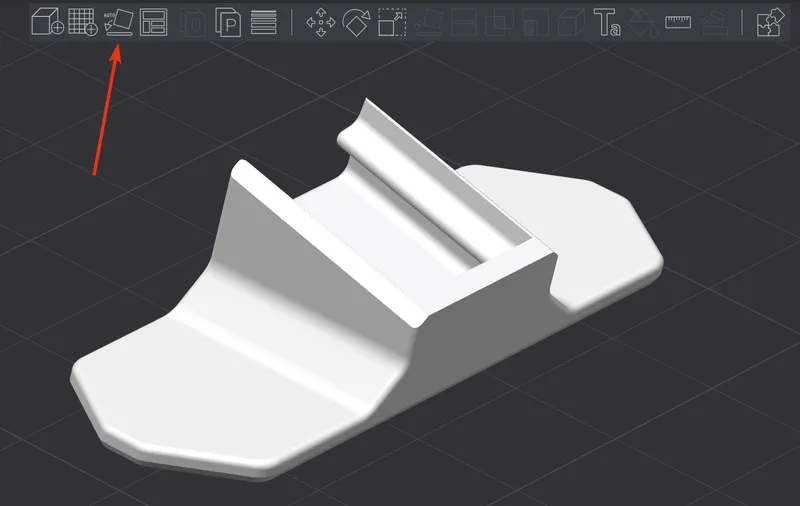This screenshot has width=800, height=506.
Task: Click the dimmed Assemble tool icon
Action: pyautogui.click(x=715, y=22)
